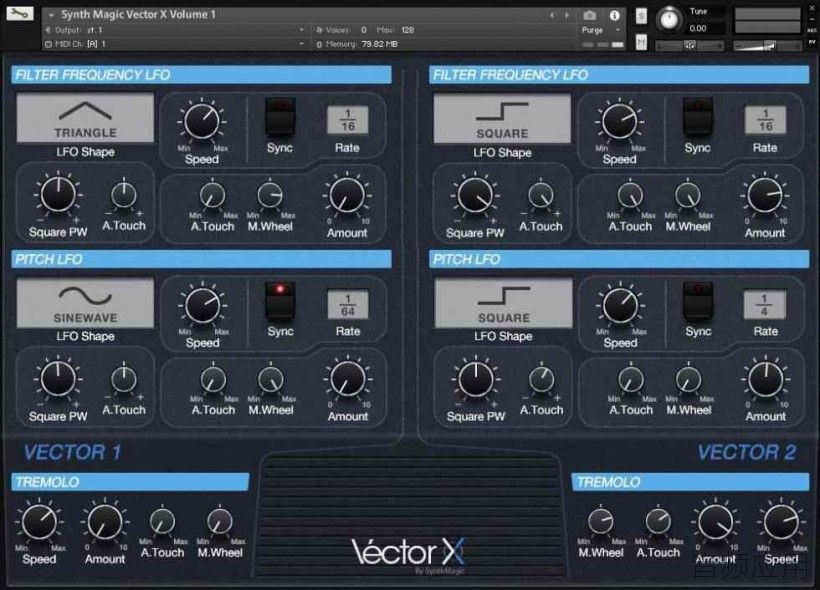The height and width of the screenshot is (590, 820).
Task: Click Square PW knob in Vector 1 Pitch LFO
Action: click(x=58, y=379)
